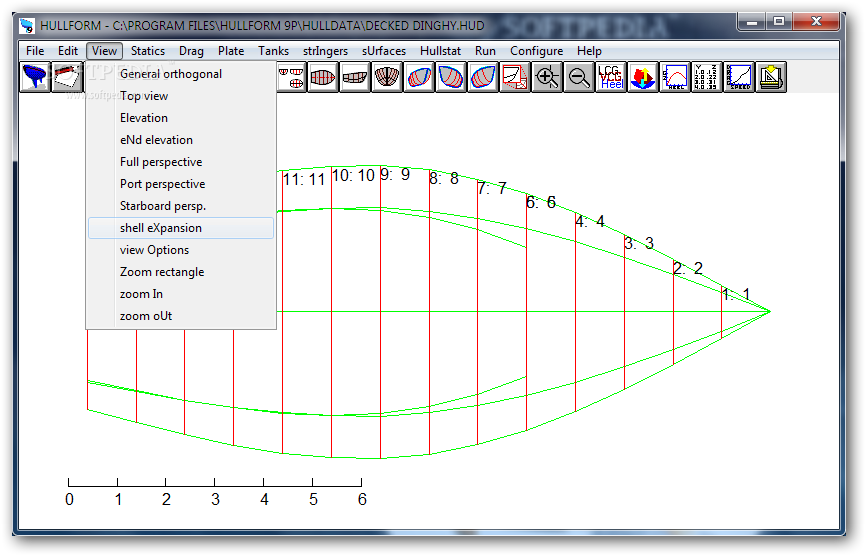Image resolution: width=866 pixels, height=556 pixels.
Task: Choose Zoom rectangle menu entry
Action: point(181,272)
